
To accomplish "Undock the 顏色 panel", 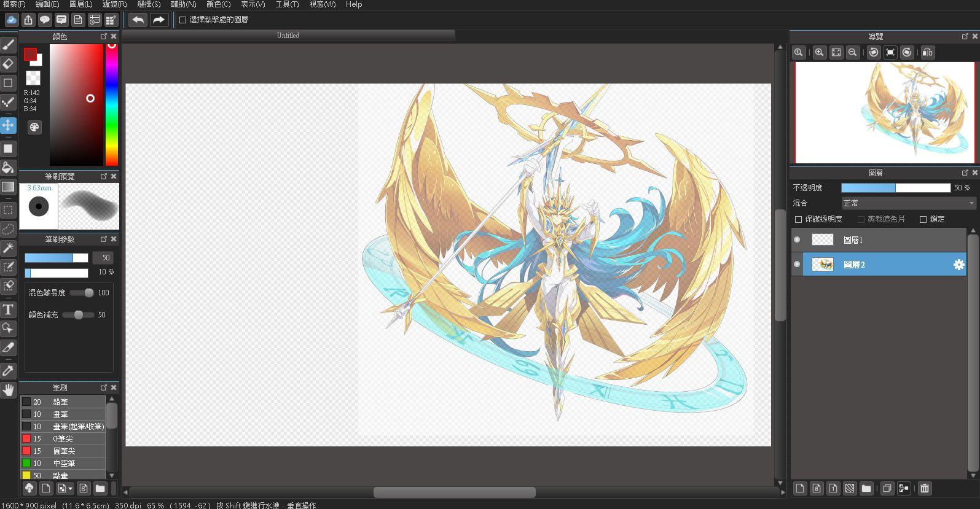I will pos(103,36).
